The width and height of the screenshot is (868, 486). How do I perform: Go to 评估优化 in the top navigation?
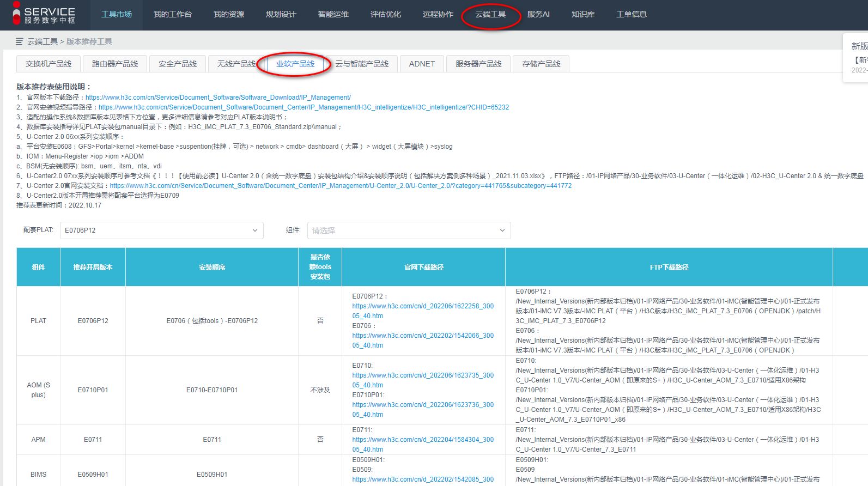coord(386,14)
